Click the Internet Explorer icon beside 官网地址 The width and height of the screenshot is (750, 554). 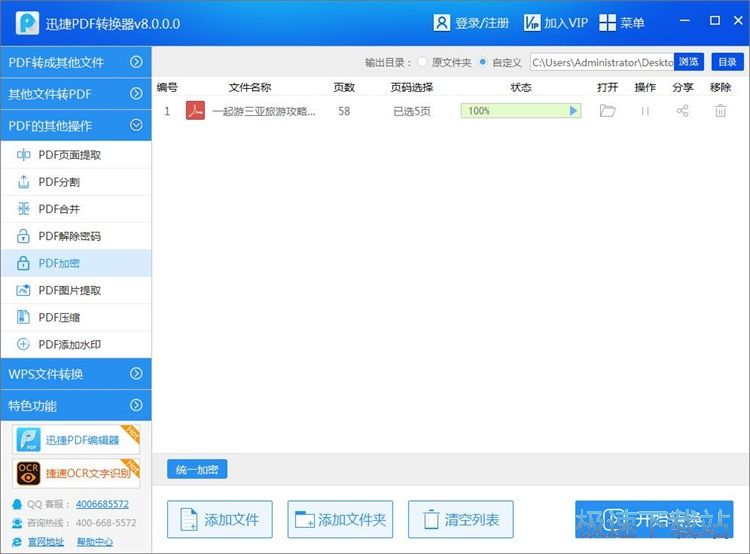(x=17, y=542)
